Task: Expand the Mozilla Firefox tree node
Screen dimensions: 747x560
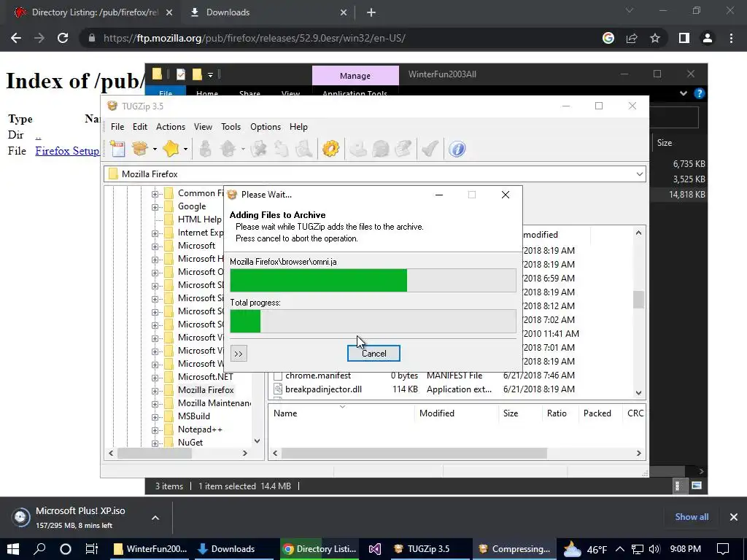Action: (x=155, y=391)
